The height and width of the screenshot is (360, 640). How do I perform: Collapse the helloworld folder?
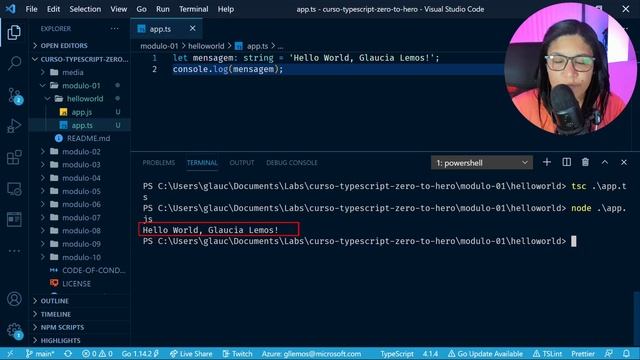(x=80, y=98)
